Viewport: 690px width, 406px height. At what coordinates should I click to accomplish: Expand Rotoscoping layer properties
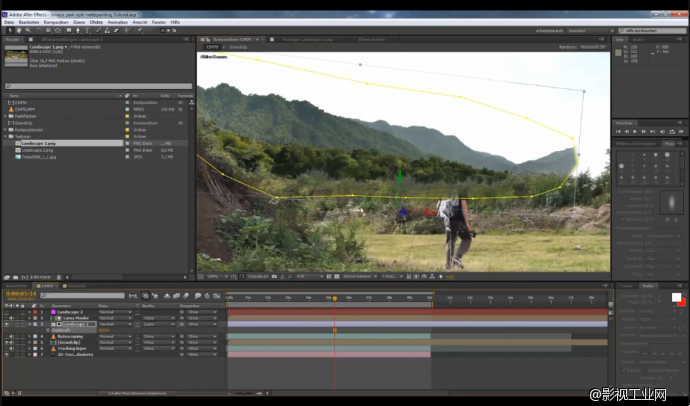click(29, 337)
